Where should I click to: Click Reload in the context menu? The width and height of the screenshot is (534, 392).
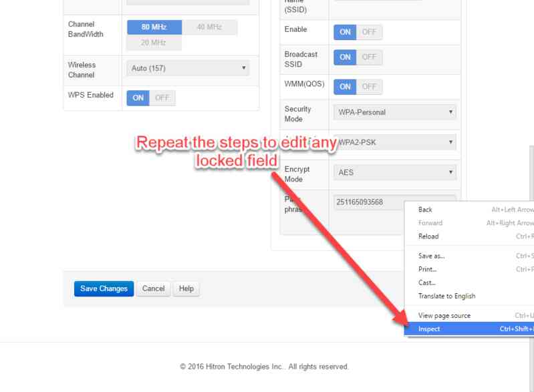point(428,236)
